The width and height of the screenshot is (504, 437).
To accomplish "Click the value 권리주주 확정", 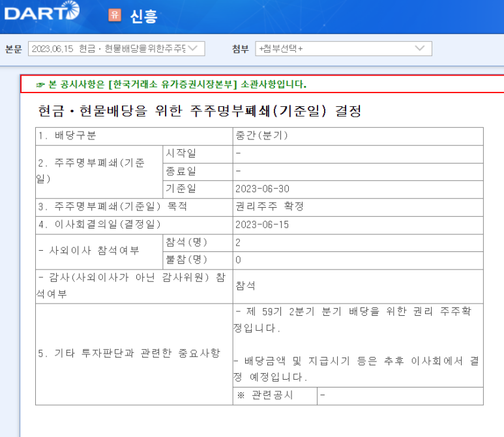I will click(x=269, y=206).
